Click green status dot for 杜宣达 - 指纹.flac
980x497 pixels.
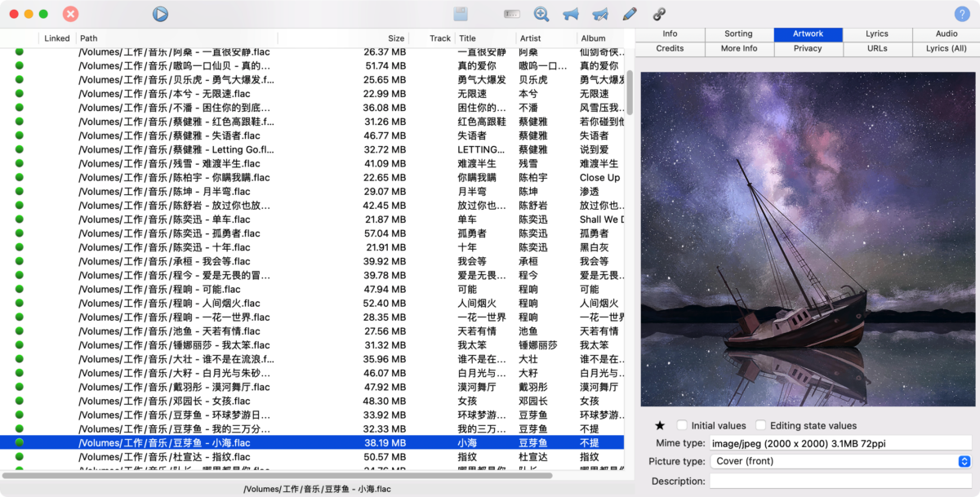click(x=19, y=456)
